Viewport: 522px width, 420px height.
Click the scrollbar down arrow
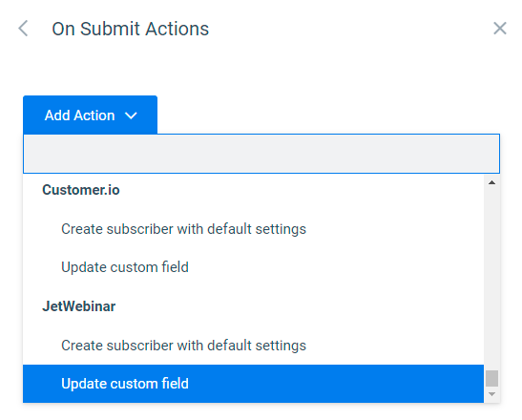click(491, 394)
